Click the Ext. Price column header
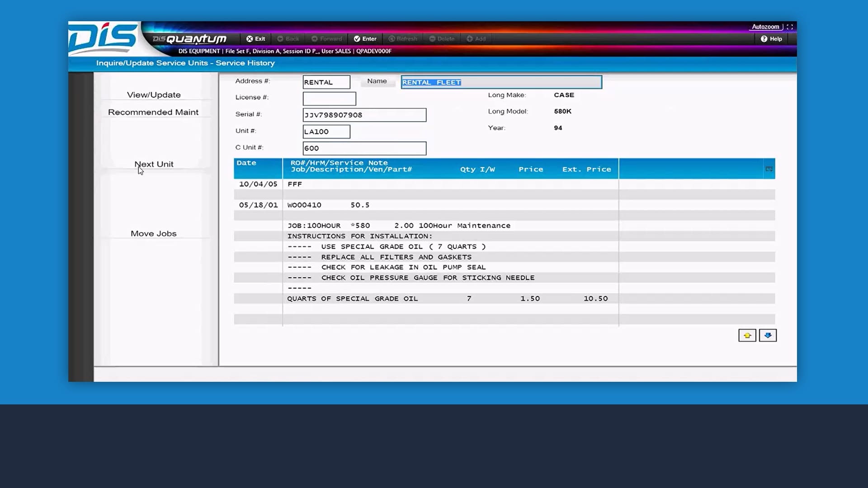The image size is (868, 488). click(586, 169)
